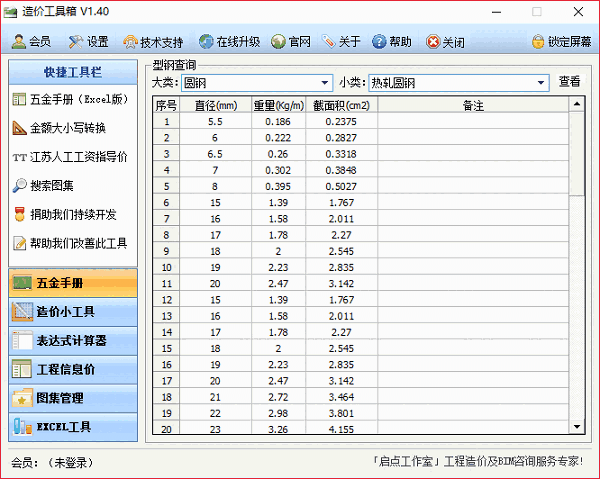The image size is (600, 479).
Task: Click the 重量(Kg/m) column header
Action: [279, 105]
